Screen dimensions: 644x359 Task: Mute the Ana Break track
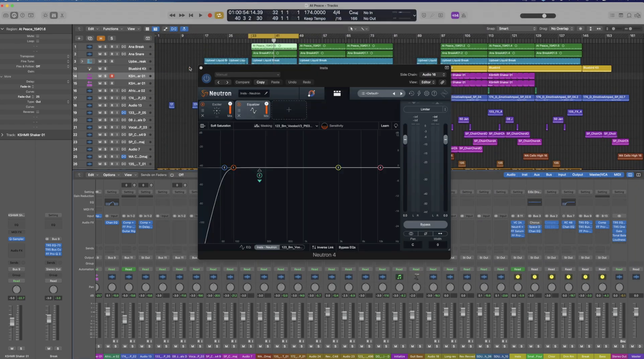point(100,47)
